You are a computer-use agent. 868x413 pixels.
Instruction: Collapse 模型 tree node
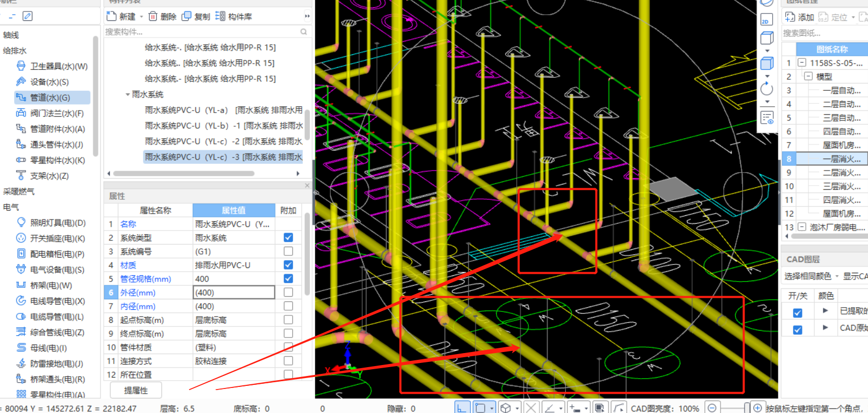[809, 76]
